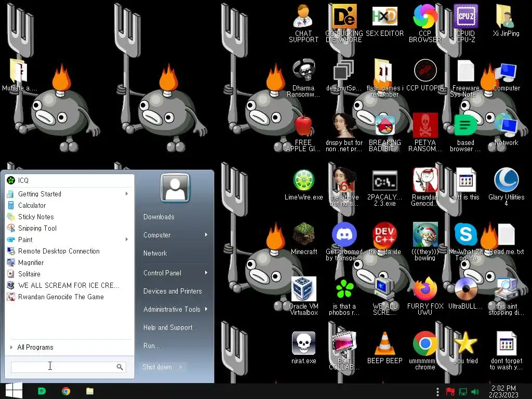Open Help and Support link
This screenshot has height=399, width=532.
(x=168, y=327)
